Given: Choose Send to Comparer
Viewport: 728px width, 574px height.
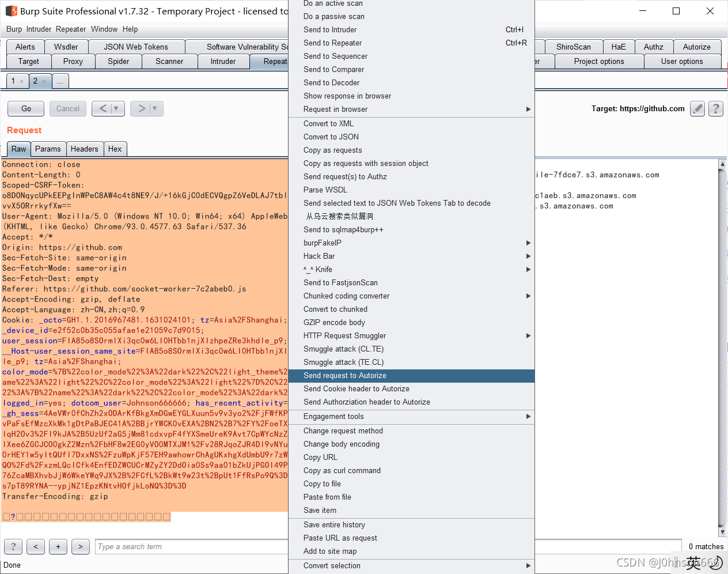Looking at the screenshot, I should point(411,70).
